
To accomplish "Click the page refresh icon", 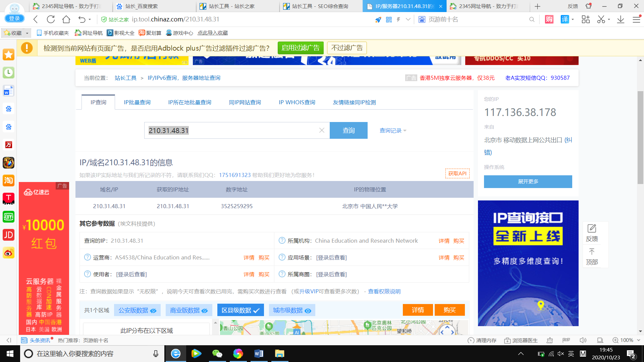I will (51, 19).
